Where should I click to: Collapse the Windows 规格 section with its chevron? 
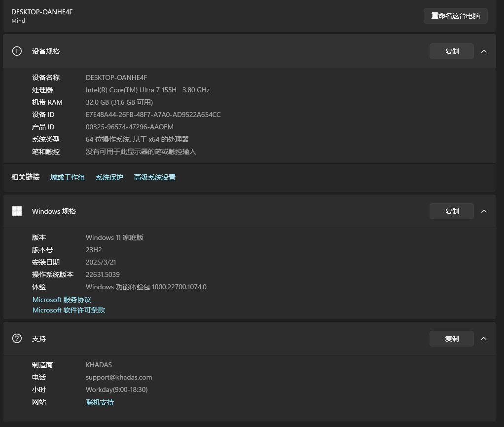point(484,211)
